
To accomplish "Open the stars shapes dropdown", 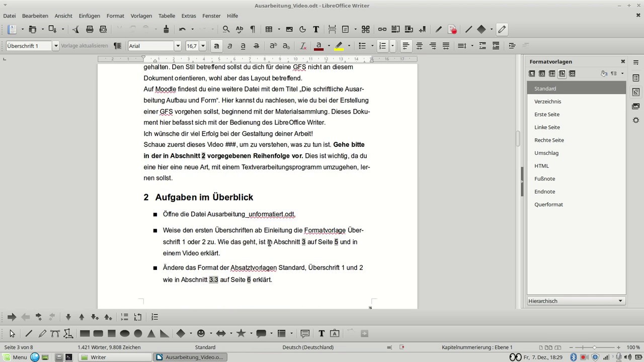I will click(251, 333).
